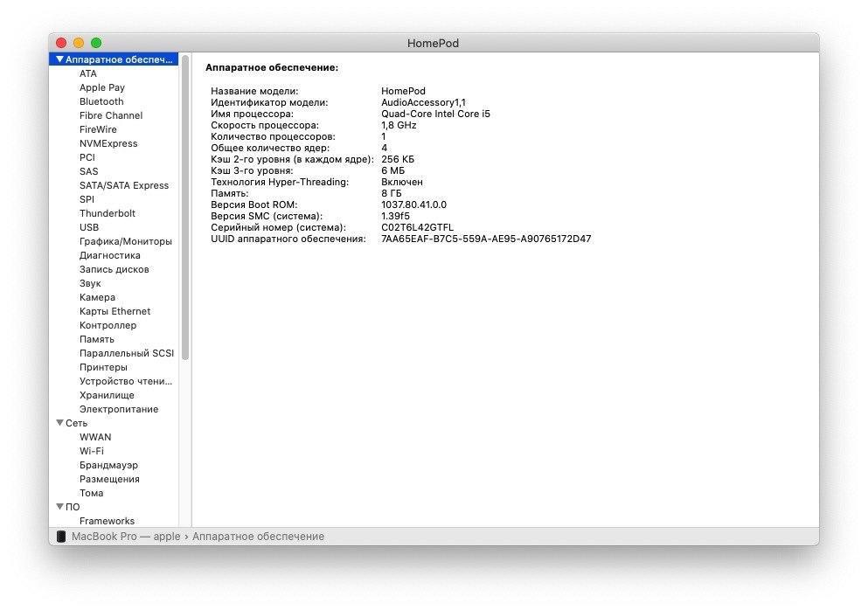Choose Fibre Channel in the sidebar
Screen dimensions: 868x610
[111, 115]
